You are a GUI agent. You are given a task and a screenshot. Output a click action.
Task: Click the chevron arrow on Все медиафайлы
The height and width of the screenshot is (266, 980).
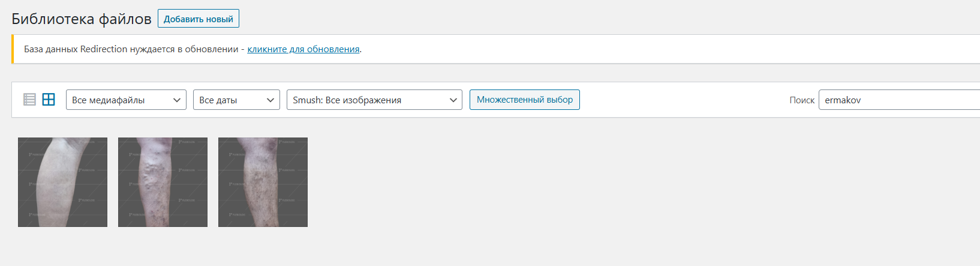click(177, 100)
